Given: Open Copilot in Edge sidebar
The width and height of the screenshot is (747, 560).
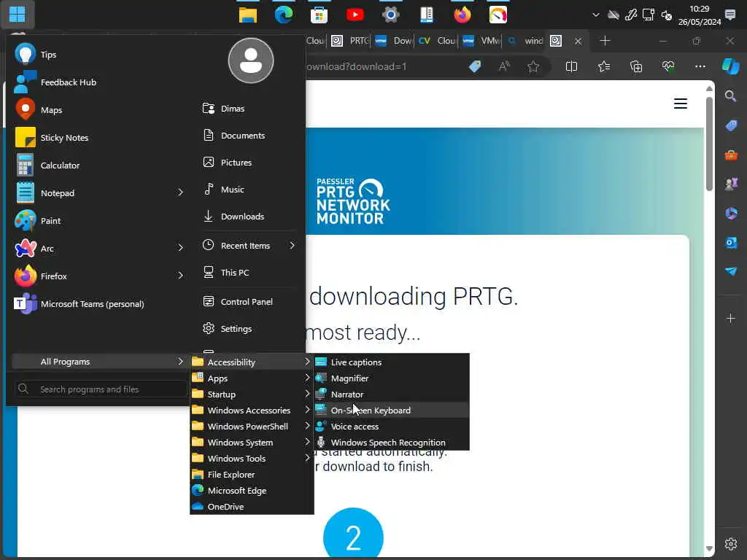Looking at the screenshot, I should point(731,66).
